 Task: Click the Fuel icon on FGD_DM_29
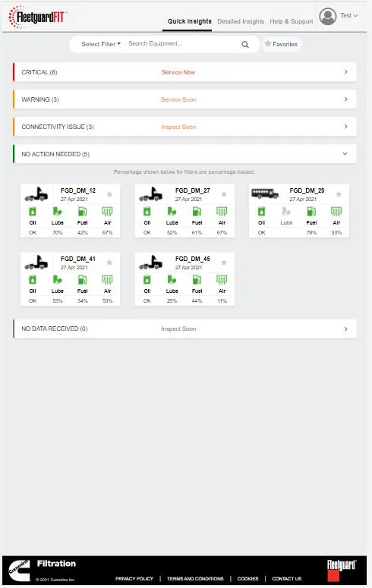click(311, 212)
